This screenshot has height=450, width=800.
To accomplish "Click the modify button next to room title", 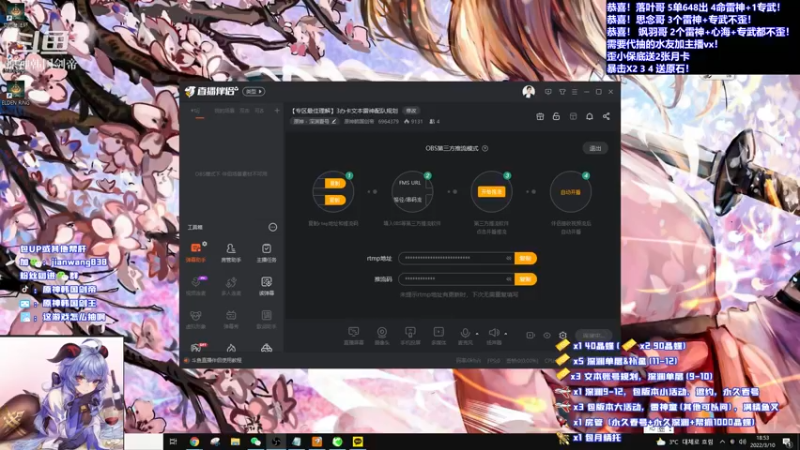I will (x=411, y=111).
